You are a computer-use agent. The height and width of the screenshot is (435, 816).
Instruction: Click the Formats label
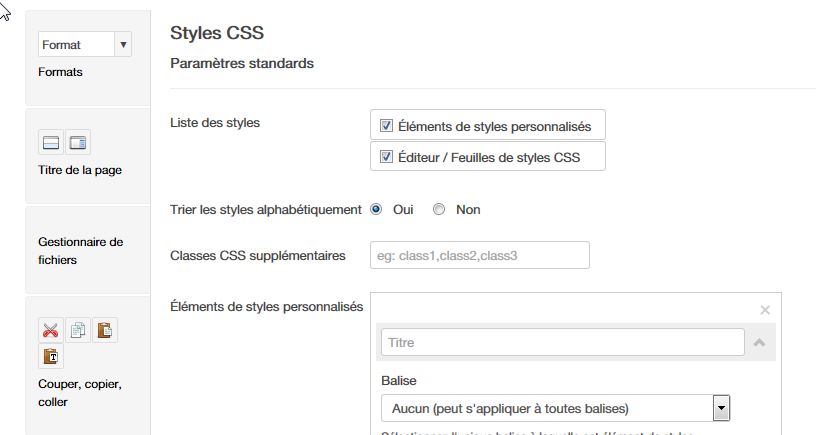pyautogui.click(x=60, y=72)
